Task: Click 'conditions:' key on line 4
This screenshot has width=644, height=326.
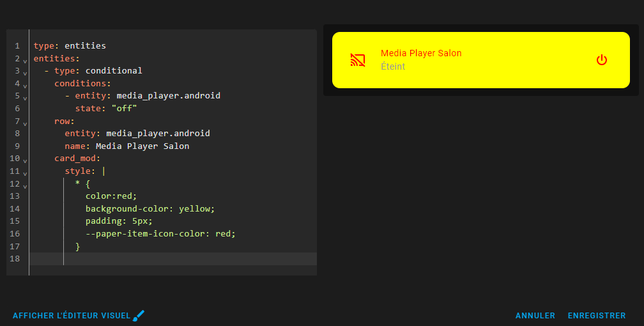Action: [82, 84]
